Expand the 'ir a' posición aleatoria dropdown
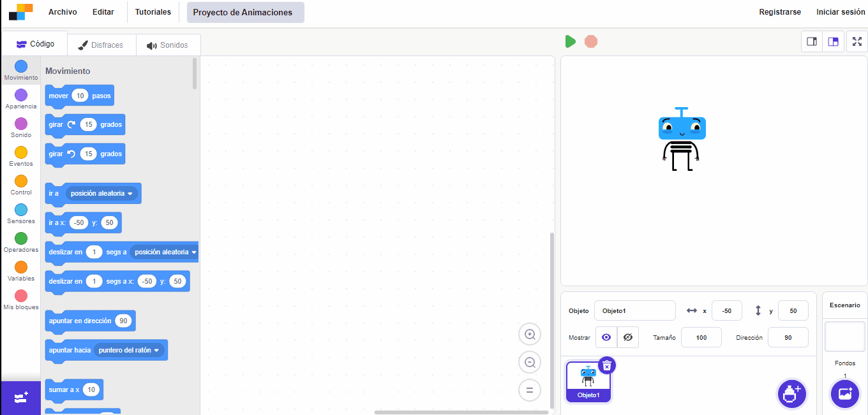This screenshot has width=868, height=415. tap(130, 194)
